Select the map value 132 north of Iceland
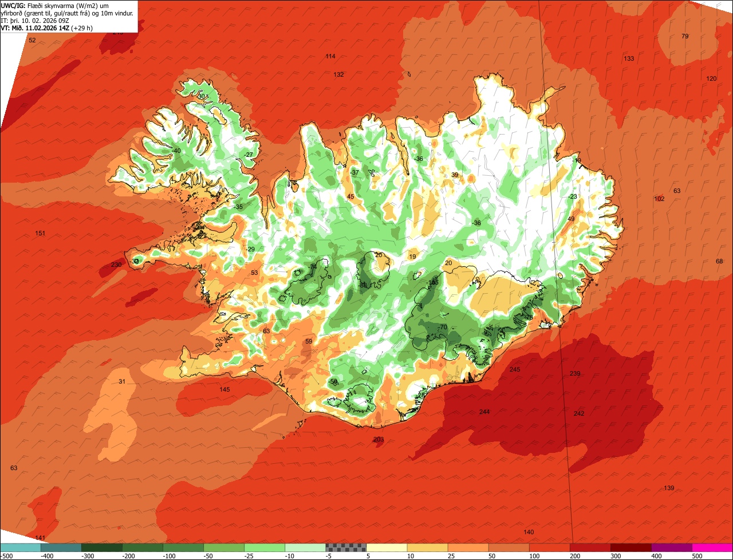Viewport: 733px width, 560px height. click(338, 75)
